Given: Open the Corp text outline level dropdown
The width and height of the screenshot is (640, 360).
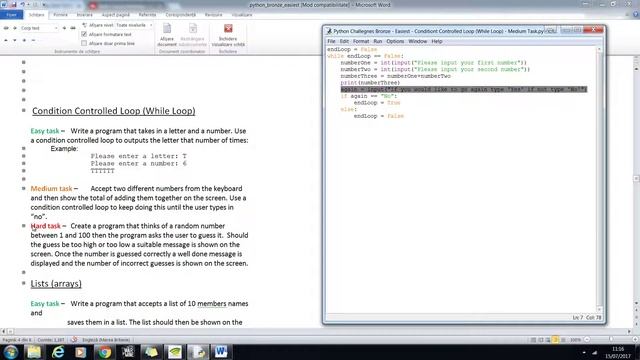Looking at the screenshot, I should [x=56, y=28].
